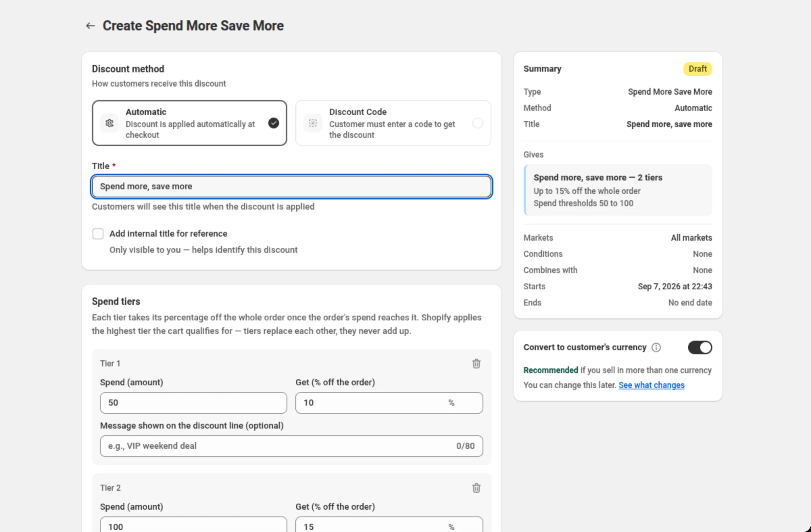Click the Discount Code method icon
Viewport: 811px width, 532px height.
[x=313, y=123]
